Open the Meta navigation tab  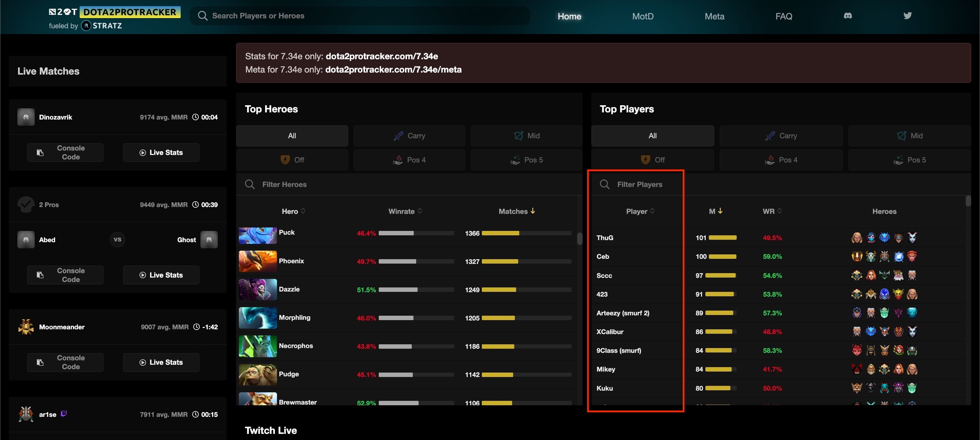tap(714, 16)
